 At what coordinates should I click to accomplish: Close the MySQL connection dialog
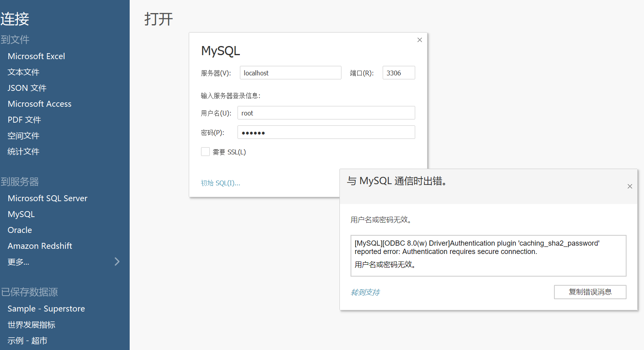coord(420,40)
